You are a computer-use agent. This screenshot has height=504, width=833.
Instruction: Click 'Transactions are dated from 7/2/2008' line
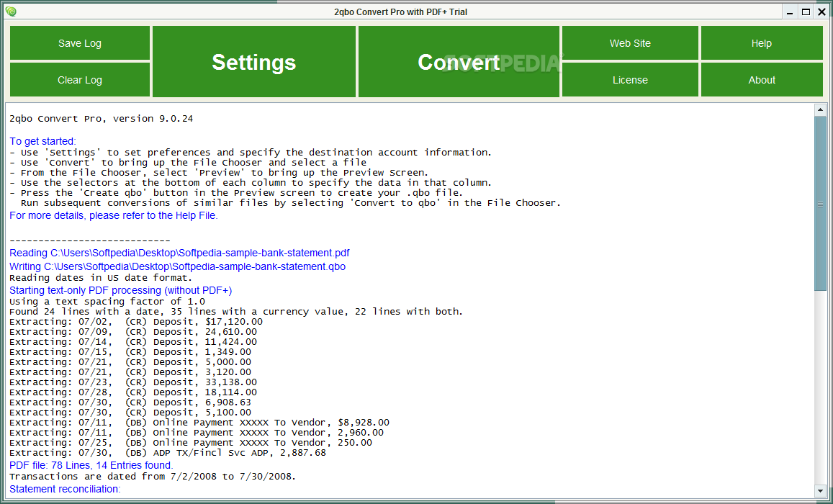153,477
